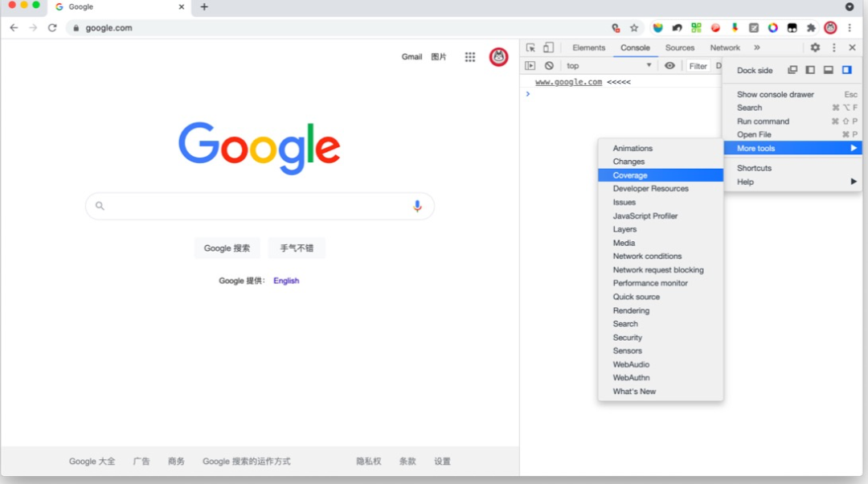
Task: Open Shortcuts from DevTools menu
Action: click(792, 168)
